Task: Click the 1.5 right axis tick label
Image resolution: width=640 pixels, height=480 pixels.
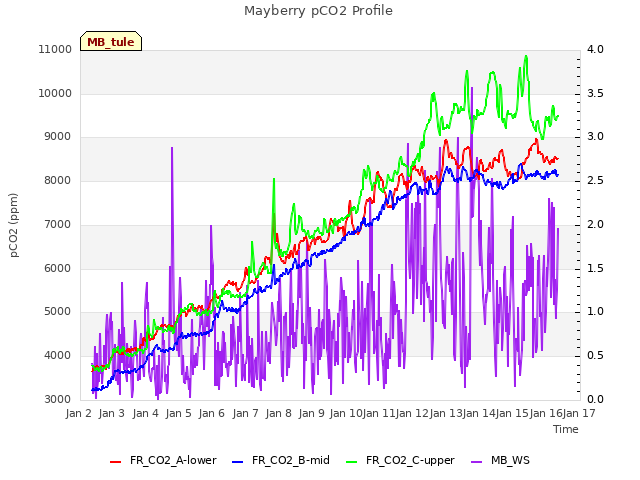Action: click(595, 268)
